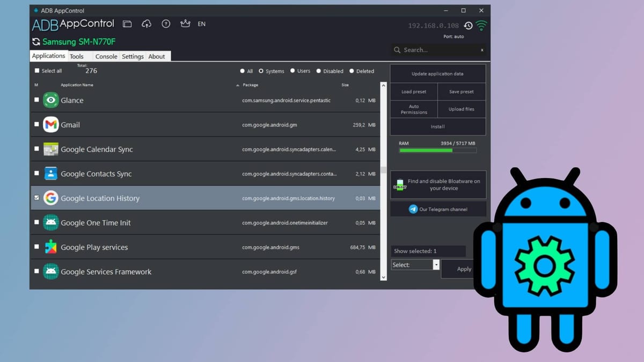Click the Save preset button
644x362 pixels.
pyautogui.click(x=462, y=92)
